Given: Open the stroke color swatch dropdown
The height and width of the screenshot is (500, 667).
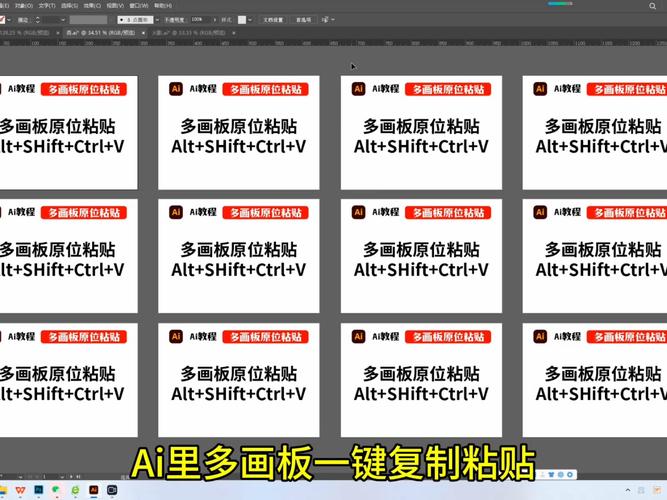Looking at the screenshot, I should (x=9, y=20).
